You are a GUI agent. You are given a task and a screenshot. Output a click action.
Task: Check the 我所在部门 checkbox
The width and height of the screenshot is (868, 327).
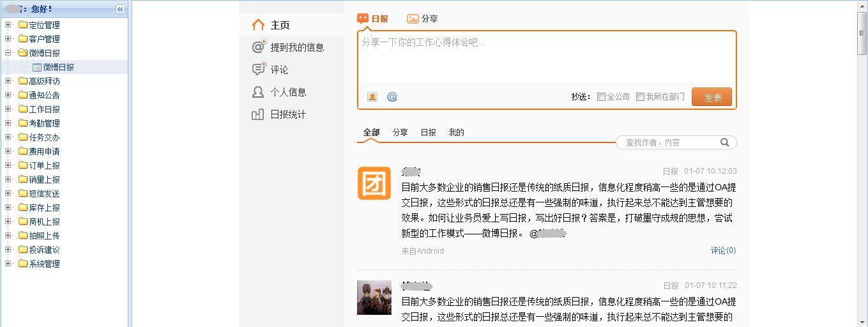[x=640, y=97]
